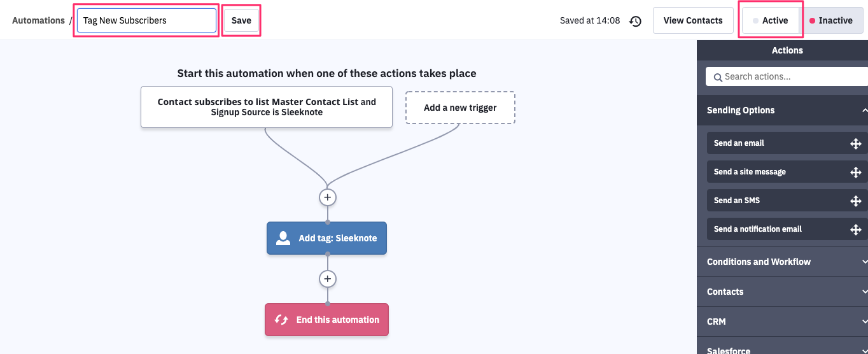Set automation status to Inactive
868x354 pixels.
coord(831,20)
